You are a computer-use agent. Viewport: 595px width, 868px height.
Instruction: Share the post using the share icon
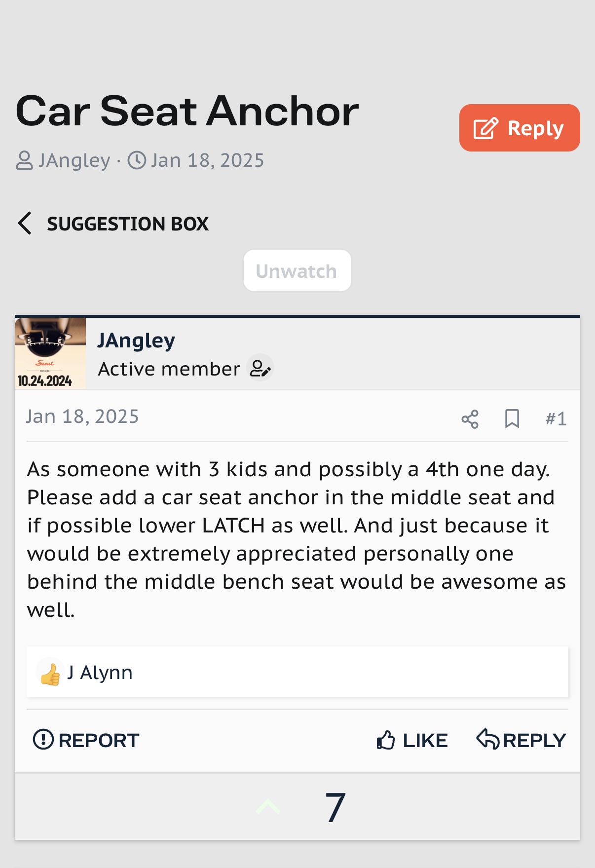pyautogui.click(x=470, y=419)
